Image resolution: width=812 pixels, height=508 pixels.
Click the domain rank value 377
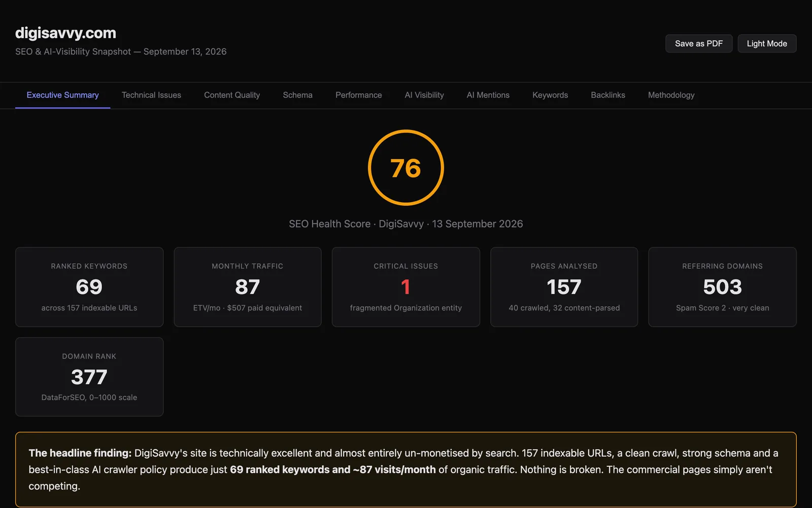click(89, 377)
